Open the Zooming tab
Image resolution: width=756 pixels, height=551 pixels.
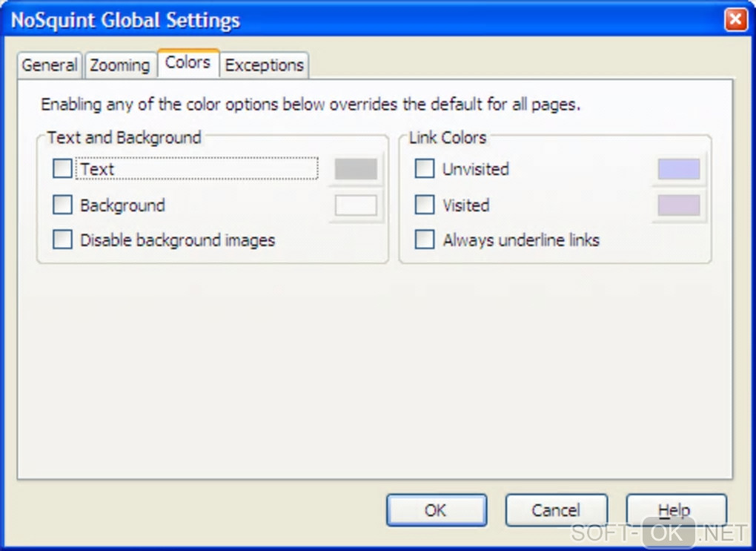[x=119, y=65]
